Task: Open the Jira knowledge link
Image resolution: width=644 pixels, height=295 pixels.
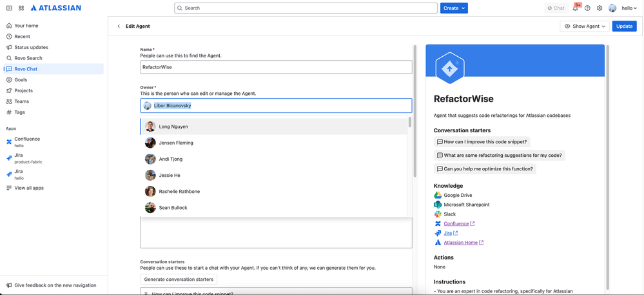Action: coord(451,233)
